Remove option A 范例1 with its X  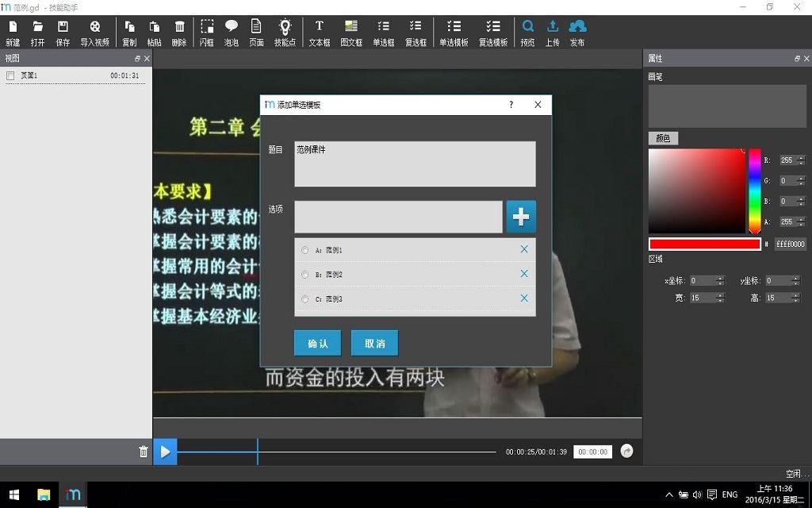524,249
